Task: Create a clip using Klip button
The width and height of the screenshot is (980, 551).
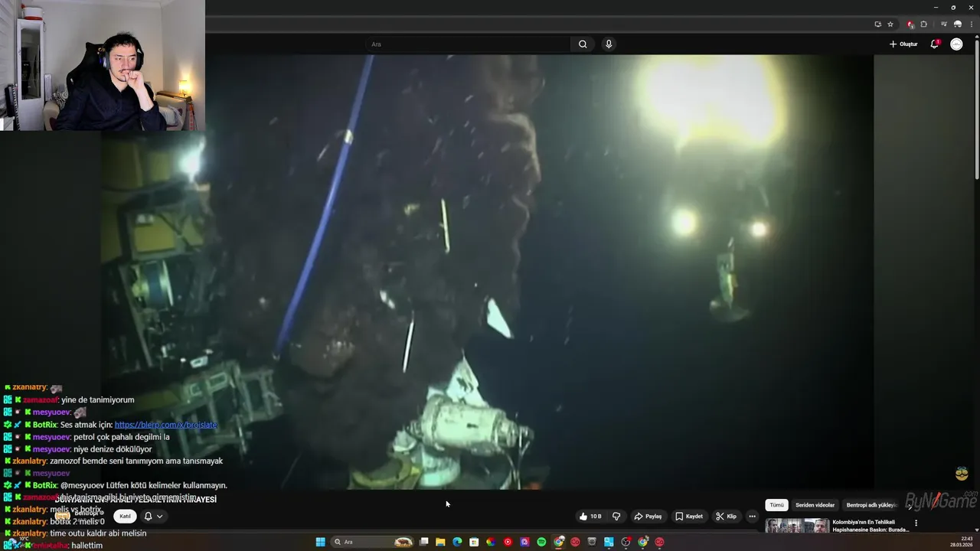Action: (x=726, y=517)
